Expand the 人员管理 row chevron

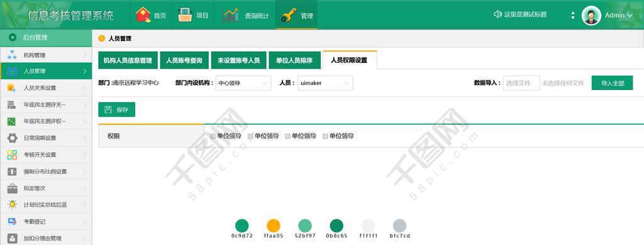[x=85, y=71]
